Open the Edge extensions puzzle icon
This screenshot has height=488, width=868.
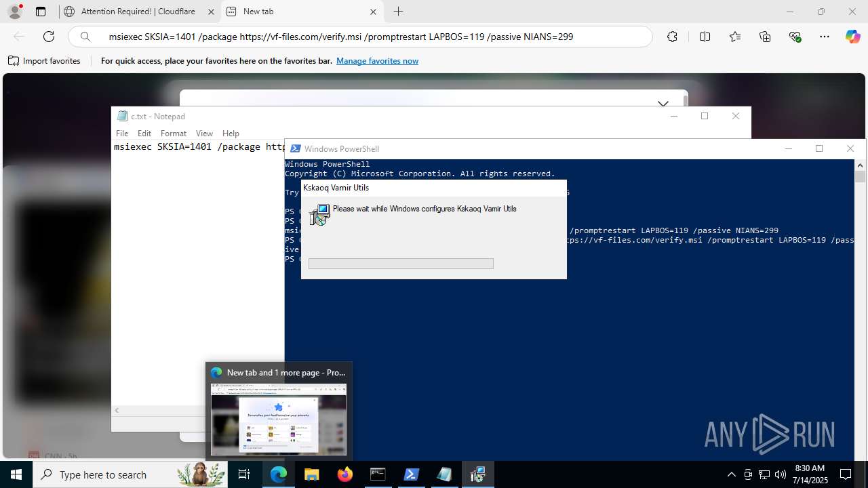pos(672,37)
